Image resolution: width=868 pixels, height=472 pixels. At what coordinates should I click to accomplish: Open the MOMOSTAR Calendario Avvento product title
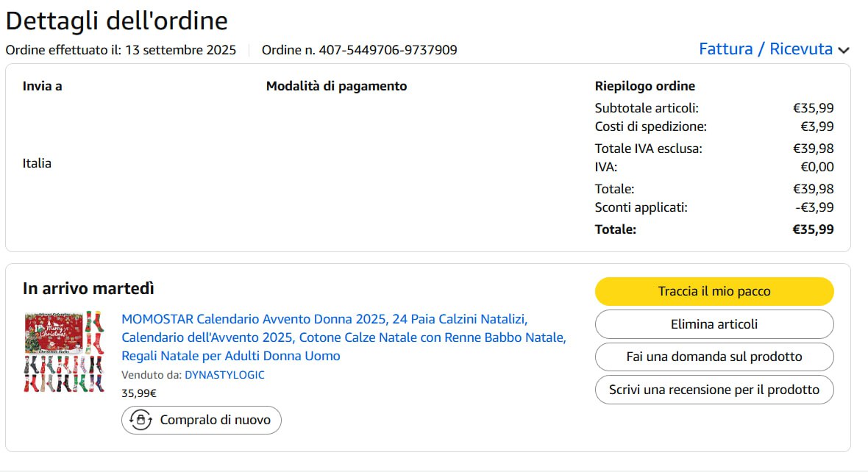[x=343, y=337]
